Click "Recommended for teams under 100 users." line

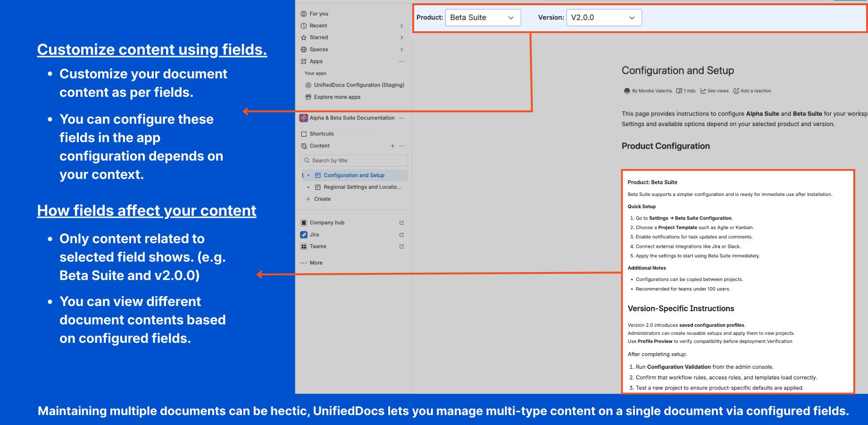683,289
